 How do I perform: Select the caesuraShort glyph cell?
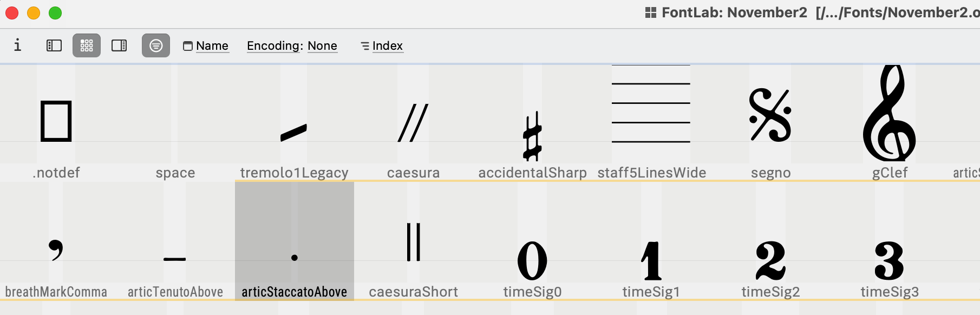click(x=413, y=241)
